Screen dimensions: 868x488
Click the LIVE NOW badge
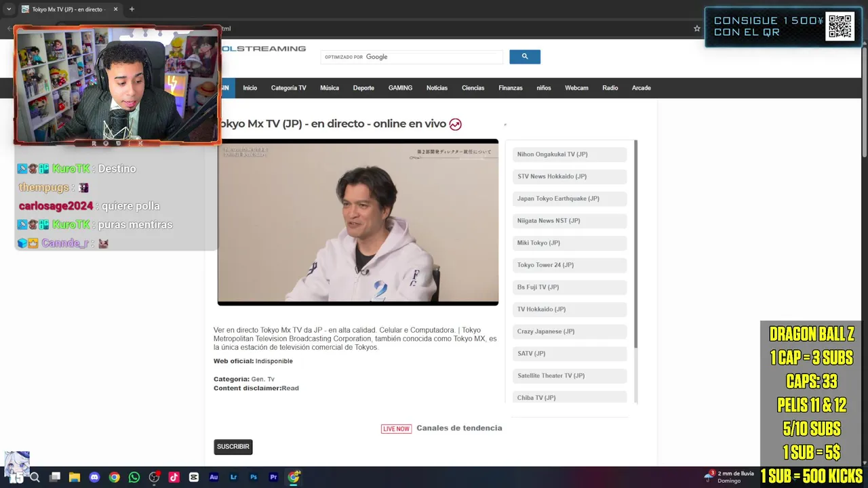click(x=396, y=428)
